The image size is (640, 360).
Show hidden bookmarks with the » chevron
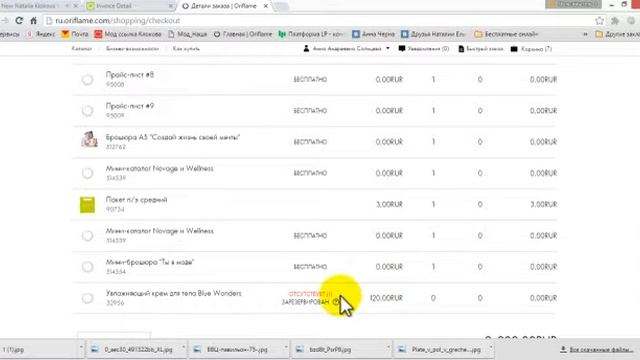coord(585,34)
